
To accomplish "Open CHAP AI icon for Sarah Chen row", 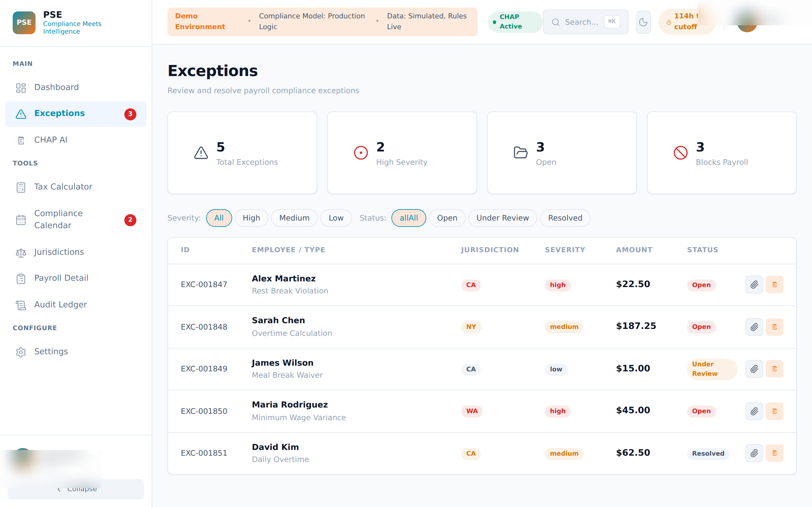I will 775,327.
